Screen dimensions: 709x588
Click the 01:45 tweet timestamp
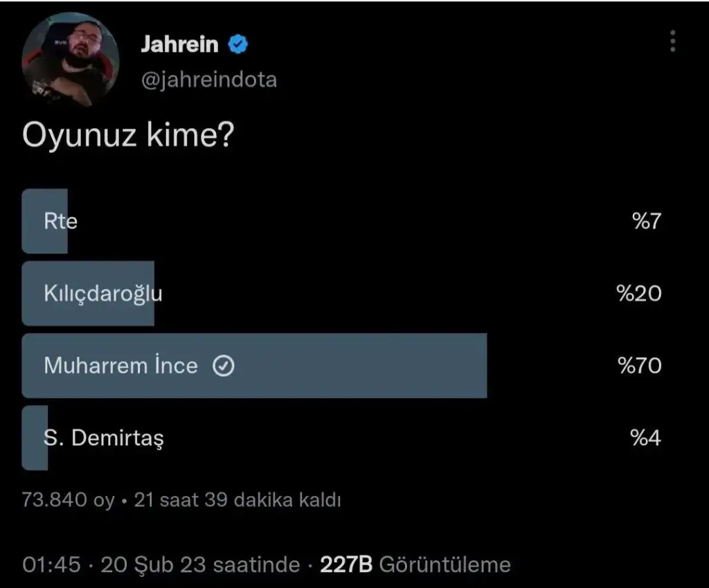tap(51, 564)
